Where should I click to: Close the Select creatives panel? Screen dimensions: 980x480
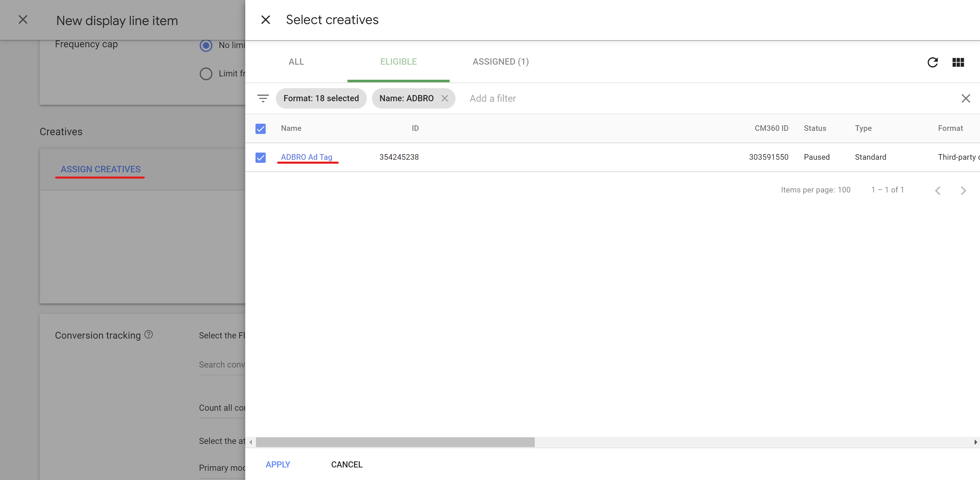tap(265, 20)
